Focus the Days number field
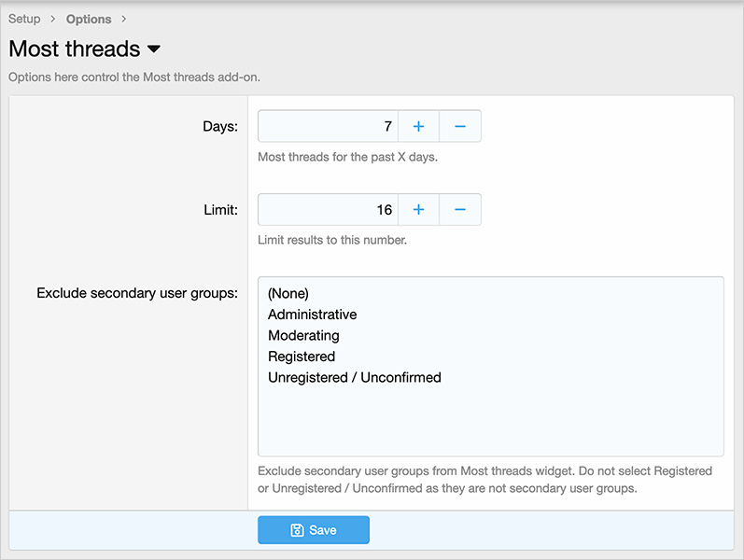This screenshot has height=560, width=744. (328, 126)
